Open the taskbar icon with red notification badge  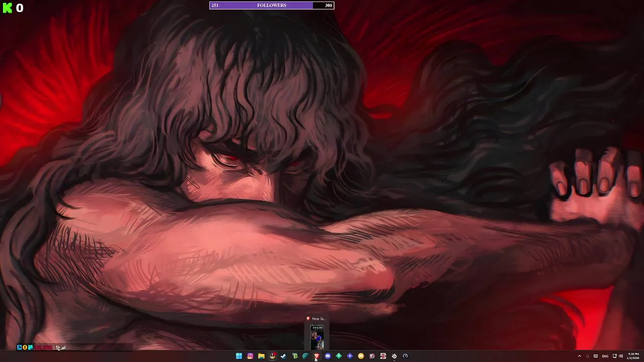[x=272, y=356]
